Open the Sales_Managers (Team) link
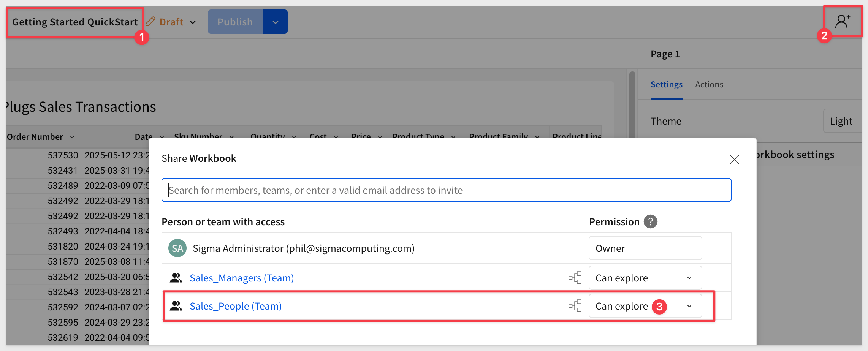The width and height of the screenshot is (868, 351). [242, 278]
